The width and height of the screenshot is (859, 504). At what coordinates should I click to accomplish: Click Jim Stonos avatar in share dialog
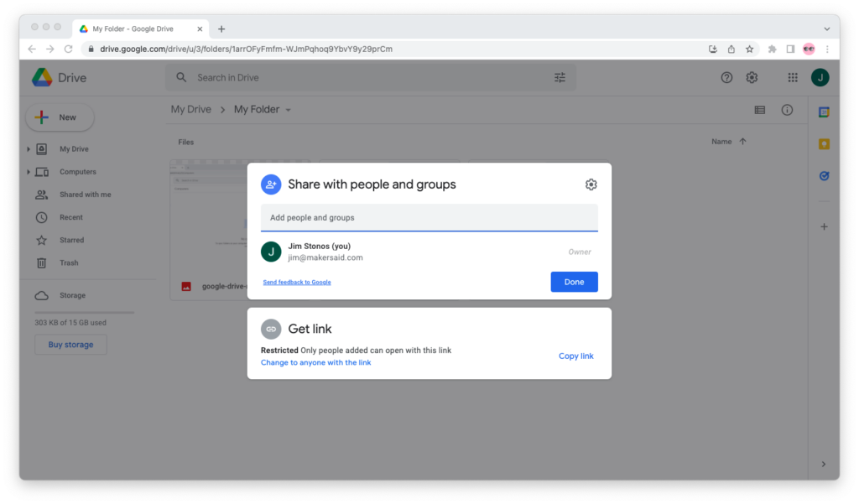(271, 252)
